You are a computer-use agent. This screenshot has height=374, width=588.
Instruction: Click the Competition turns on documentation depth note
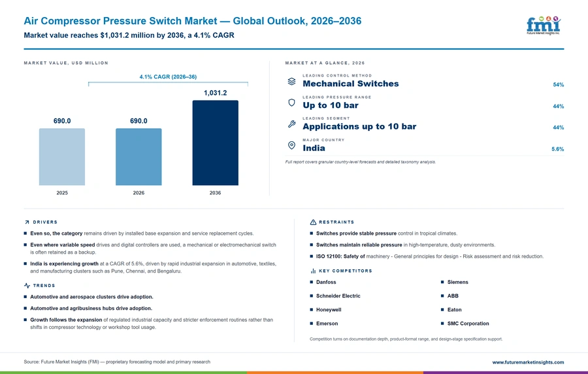pos(406,339)
